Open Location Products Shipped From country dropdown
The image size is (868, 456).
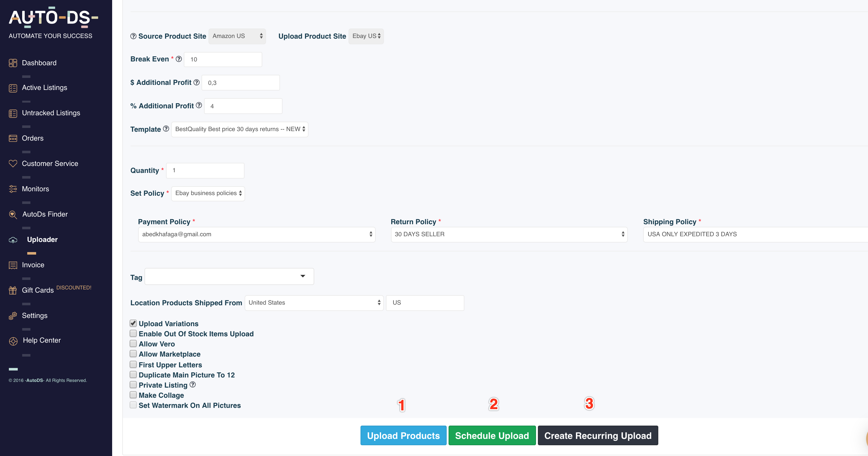tap(314, 303)
